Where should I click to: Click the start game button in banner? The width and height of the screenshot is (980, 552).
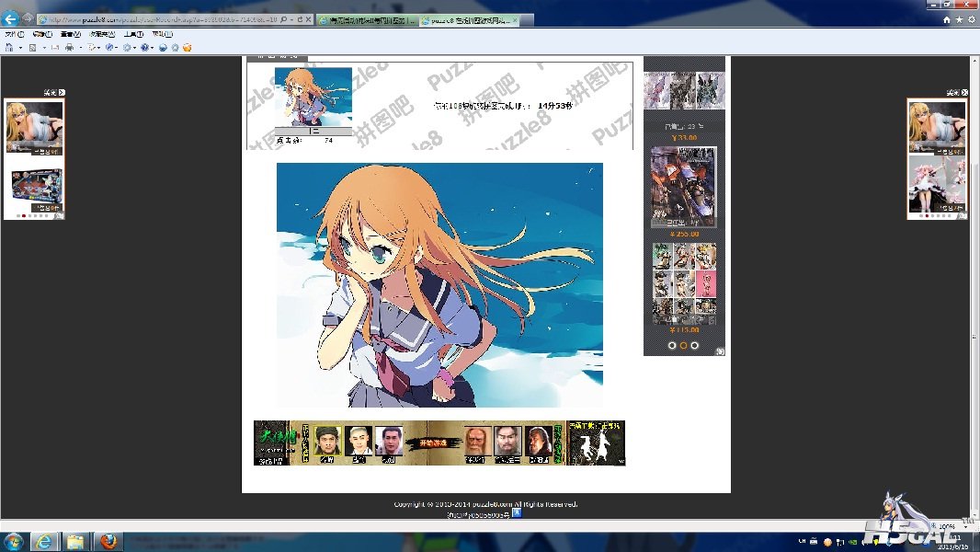click(432, 443)
